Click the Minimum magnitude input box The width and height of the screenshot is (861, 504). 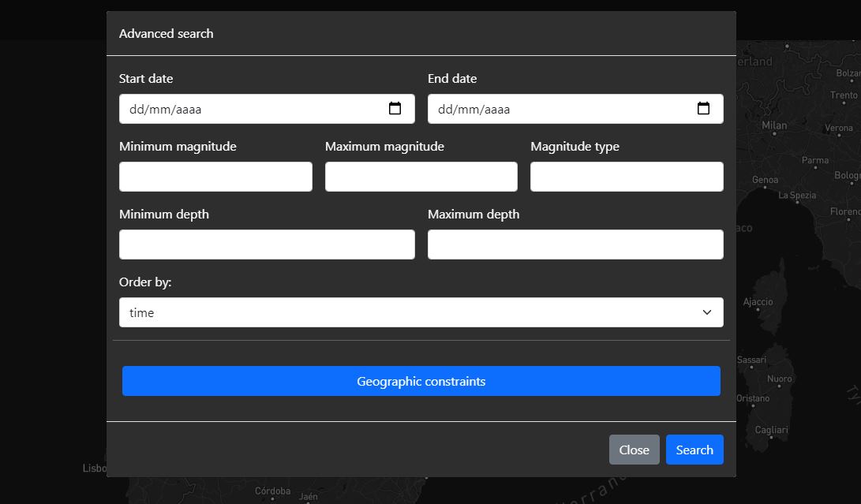coord(215,177)
